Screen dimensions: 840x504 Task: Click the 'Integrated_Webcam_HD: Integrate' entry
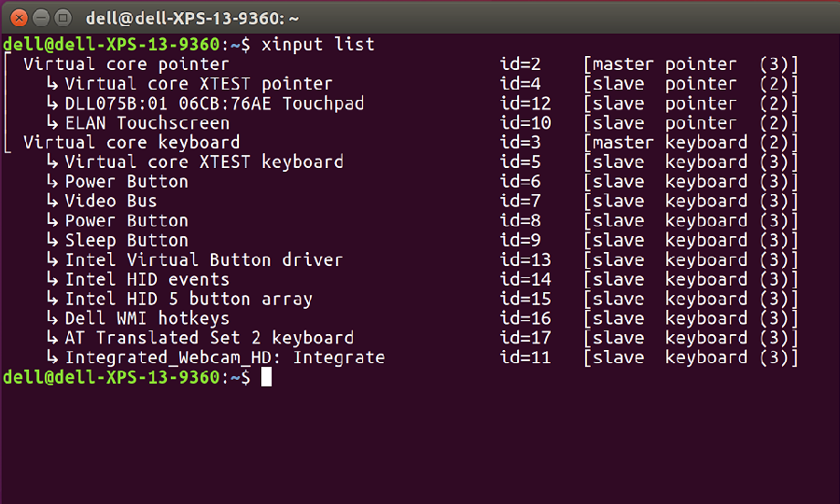tap(224, 358)
